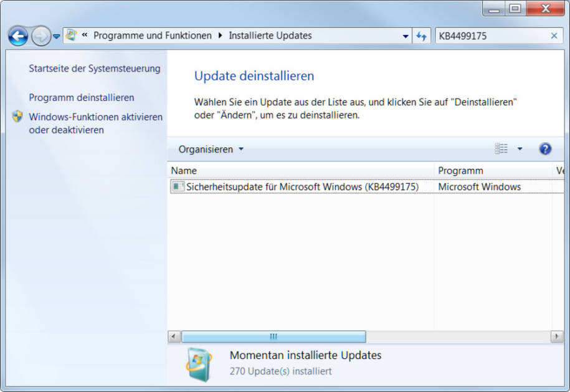The image size is (570, 392).
Task: Clear the KB4499175 search text
Action: tap(554, 36)
